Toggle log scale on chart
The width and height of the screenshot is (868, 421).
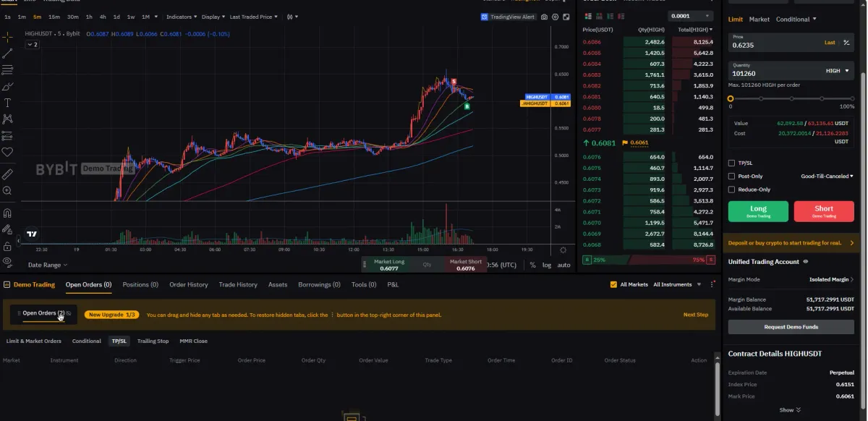click(547, 265)
